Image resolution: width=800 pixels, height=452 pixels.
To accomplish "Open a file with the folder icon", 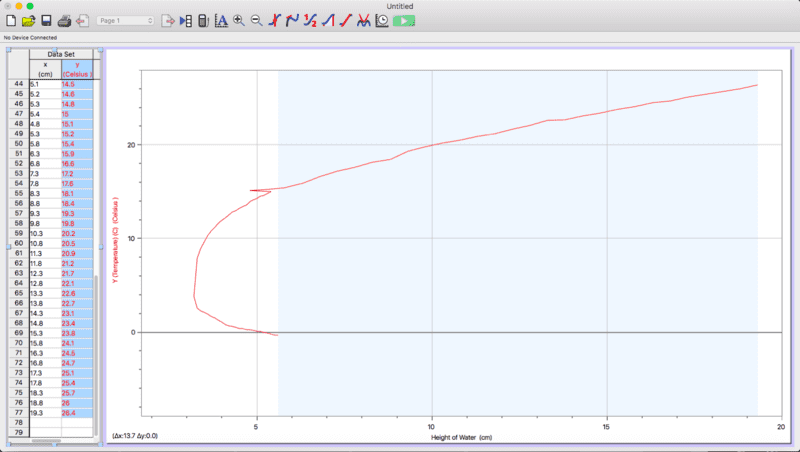I will (x=28, y=20).
